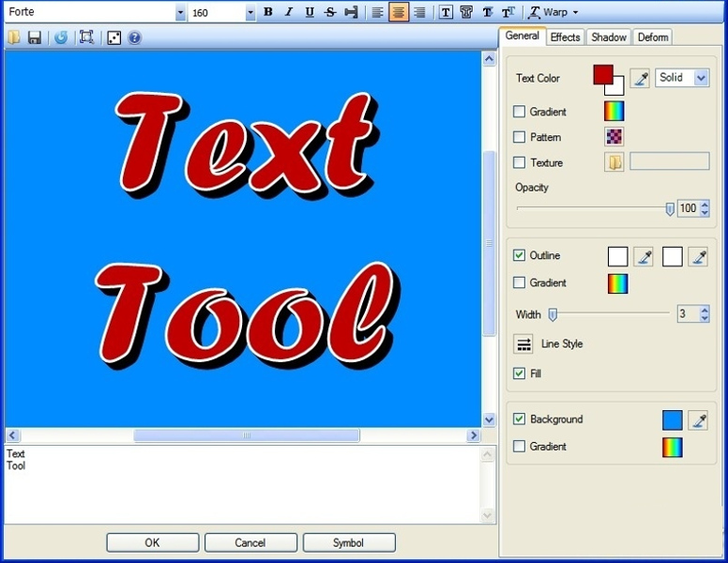Click the fit-to-view frame icon

(86, 38)
